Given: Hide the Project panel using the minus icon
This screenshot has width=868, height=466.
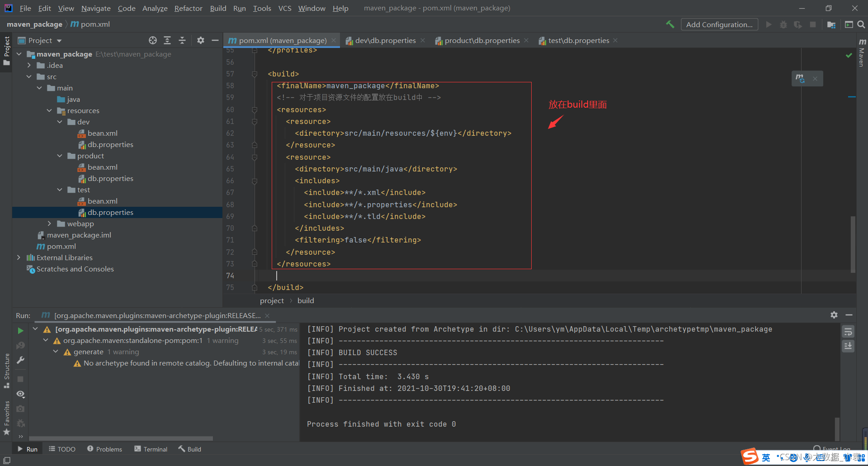Looking at the screenshot, I should 215,40.
